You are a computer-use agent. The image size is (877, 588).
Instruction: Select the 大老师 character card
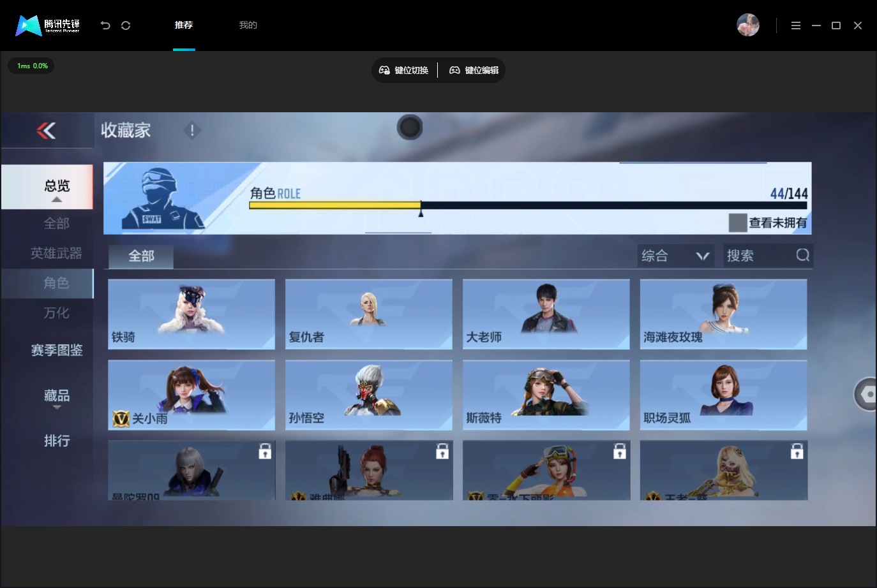tap(546, 314)
